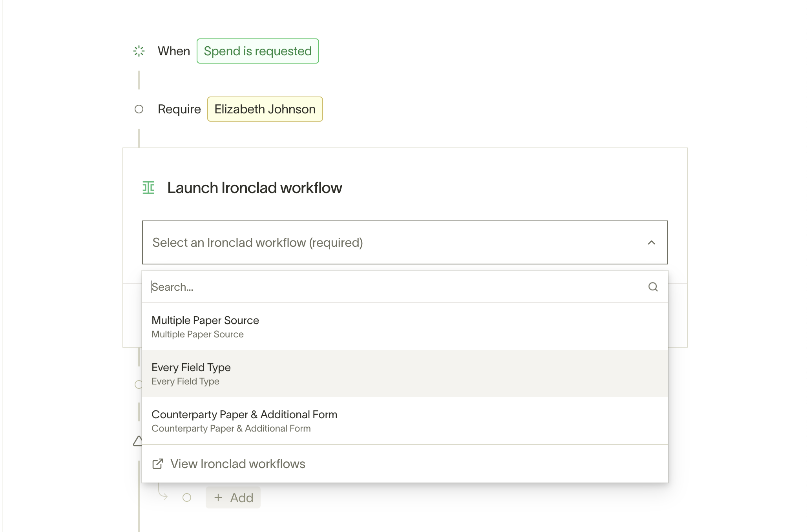Open View Ironclad workflows link
The height and width of the screenshot is (532, 807).
click(x=405, y=464)
